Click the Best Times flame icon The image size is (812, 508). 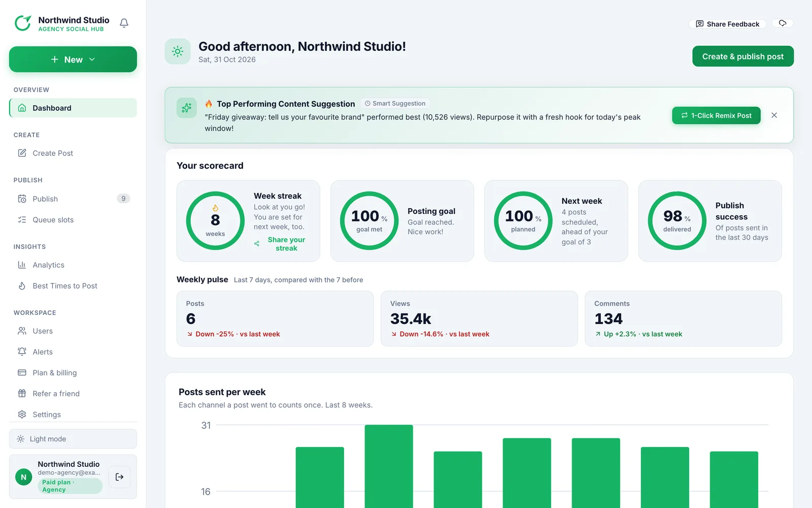(x=22, y=285)
